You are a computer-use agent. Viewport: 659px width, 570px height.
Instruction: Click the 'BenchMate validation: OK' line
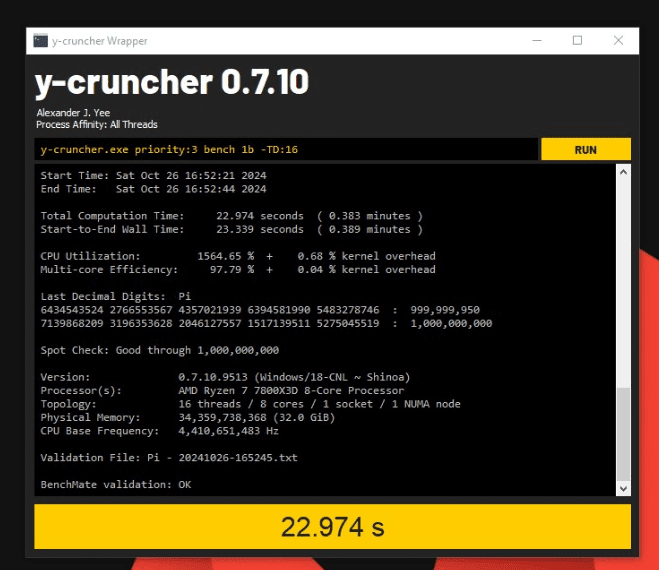[x=116, y=485]
